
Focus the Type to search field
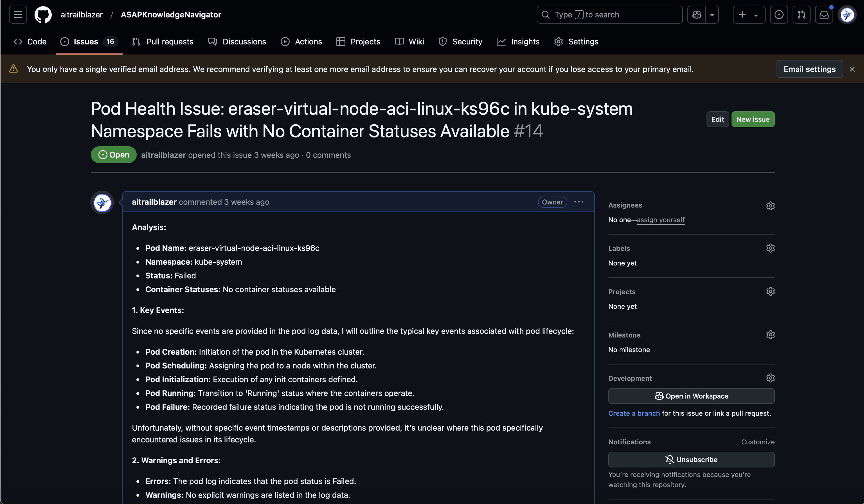609,14
